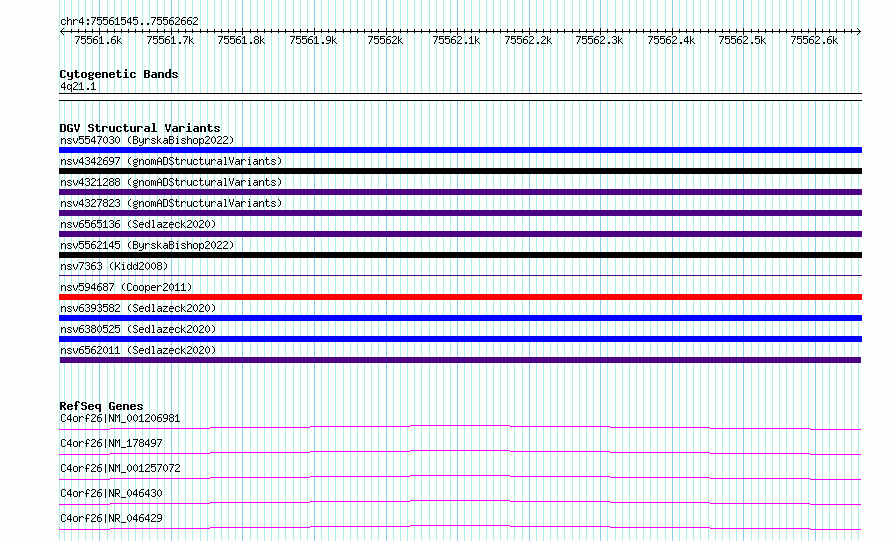Click the magenta intron line of NM_001257072
890x541 pixels.
pyautogui.click(x=460, y=476)
